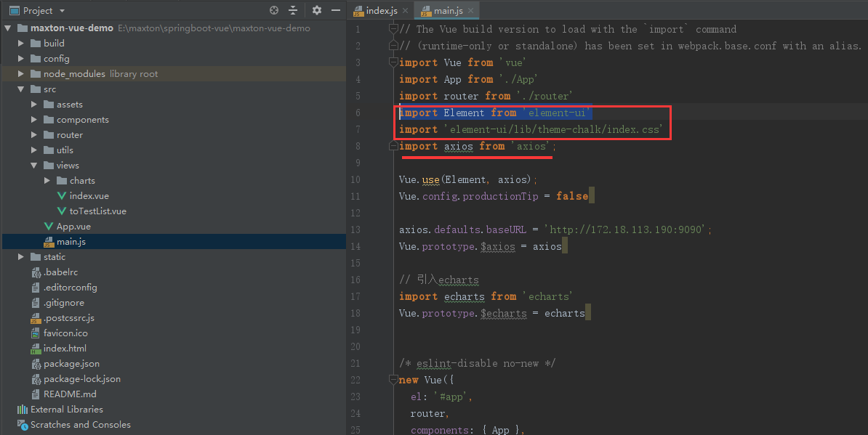Fold the import block at line 3
The width and height of the screenshot is (868, 435).
pos(393,62)
